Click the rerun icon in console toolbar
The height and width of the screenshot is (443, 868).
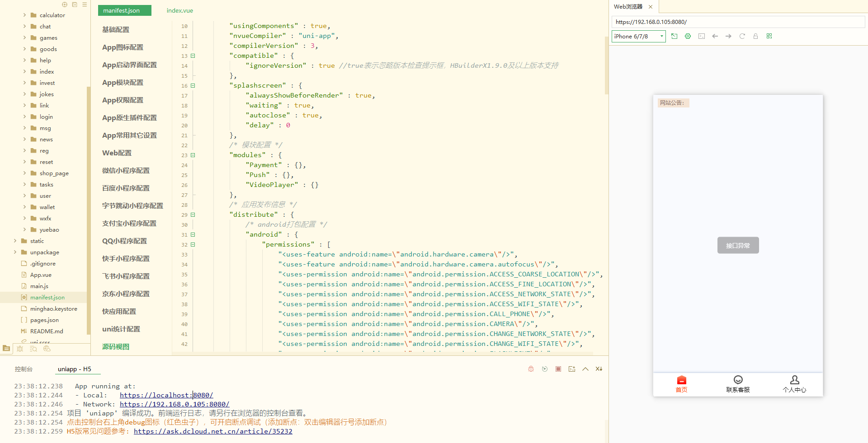click(545, 369)
